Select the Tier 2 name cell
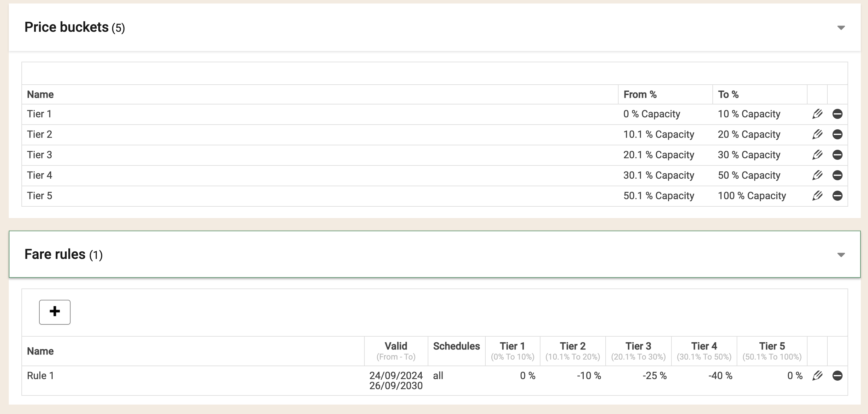The width and height of the screenshot is (868, 414). click(x=320, y=135)
